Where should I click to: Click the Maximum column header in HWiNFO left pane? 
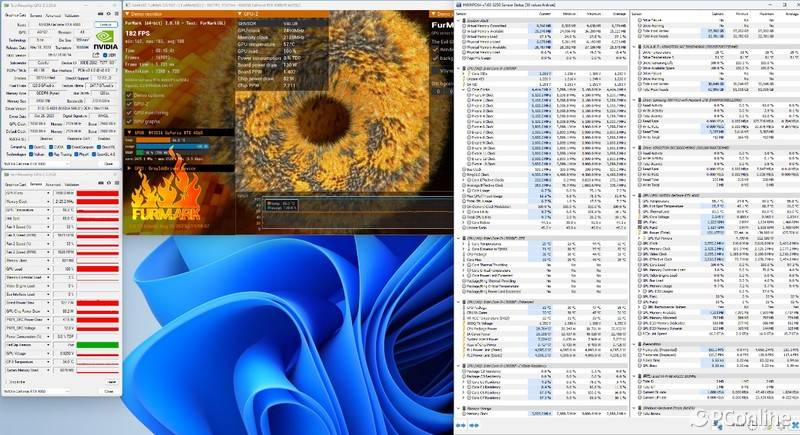click(594, 14)
